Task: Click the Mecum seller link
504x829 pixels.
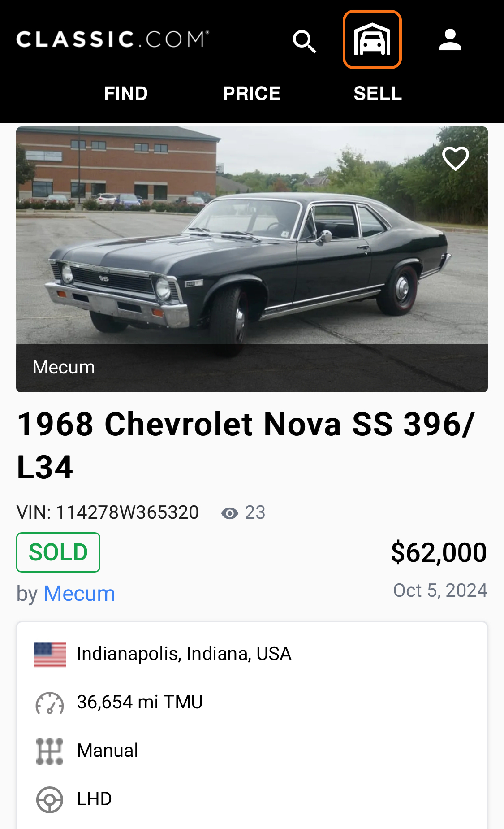Action: (x=79, y=594)
